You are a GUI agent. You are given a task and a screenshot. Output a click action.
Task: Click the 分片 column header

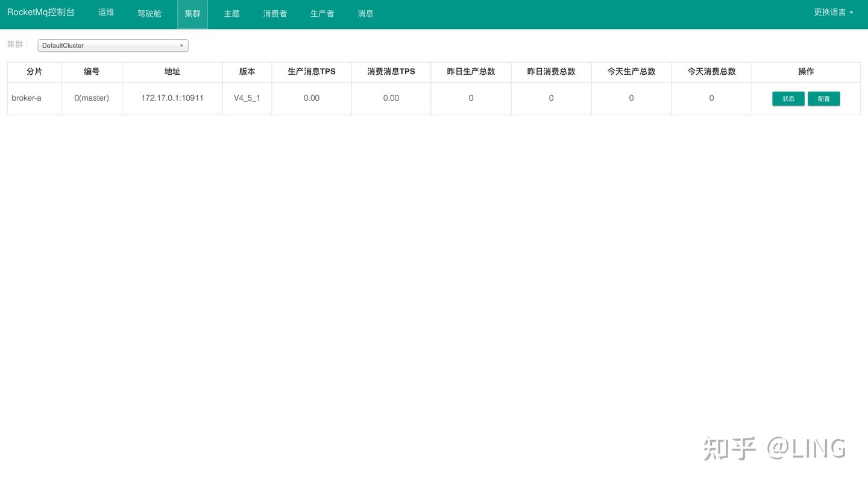pos(34,72)
